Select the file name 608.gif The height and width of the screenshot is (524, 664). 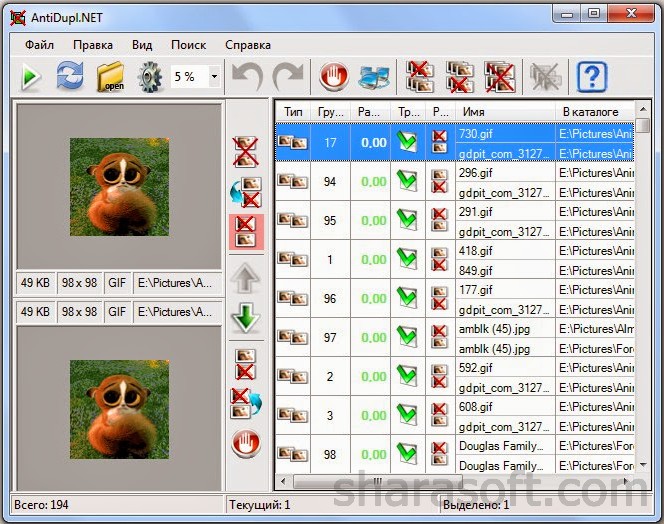click(x=476, y=407)
